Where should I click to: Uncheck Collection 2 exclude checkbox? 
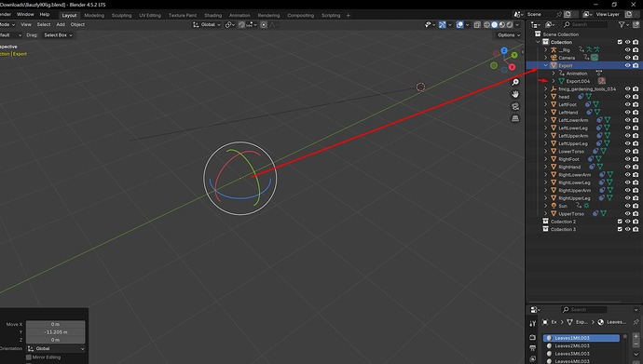(x=620, y=222)
